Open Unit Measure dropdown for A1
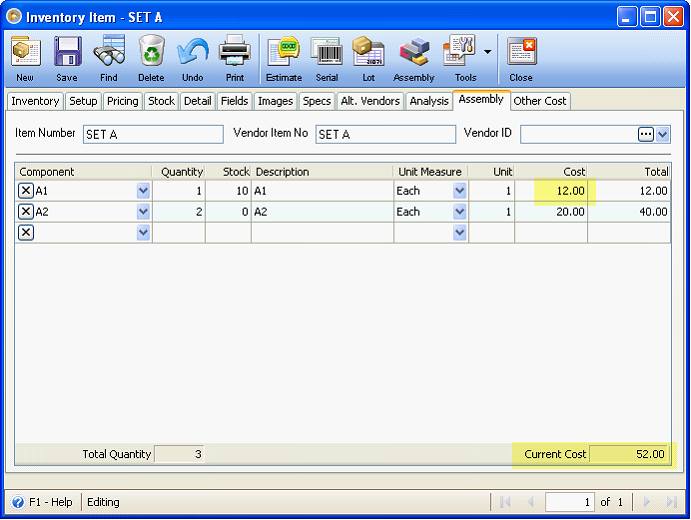691x520 pixels. tap(460, 191)
